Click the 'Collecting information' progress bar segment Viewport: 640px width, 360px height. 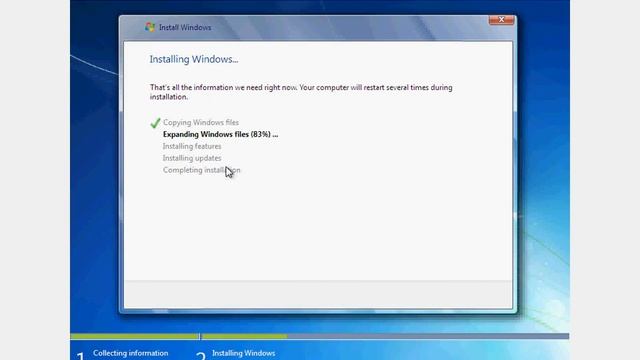tap(134, 336)
